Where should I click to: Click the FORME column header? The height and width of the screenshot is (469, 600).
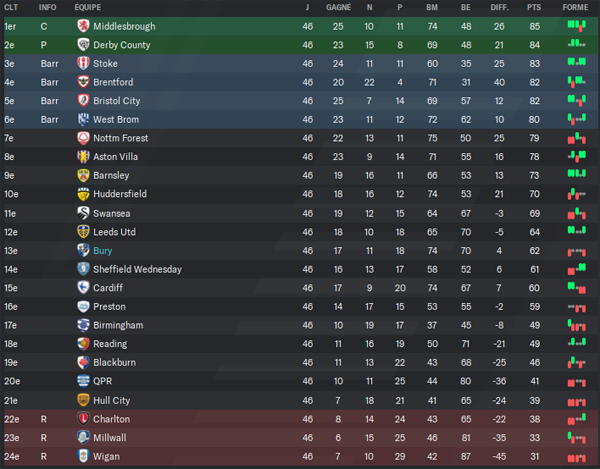coord(575,7)
